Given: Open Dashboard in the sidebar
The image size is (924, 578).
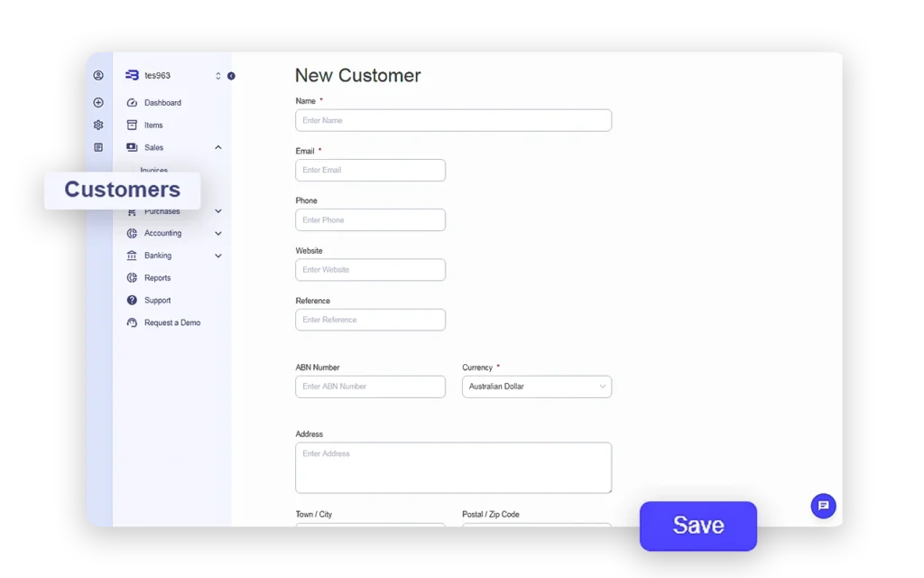Looking at the screenshot, I should pyautogui.click(x=162, y=103).
